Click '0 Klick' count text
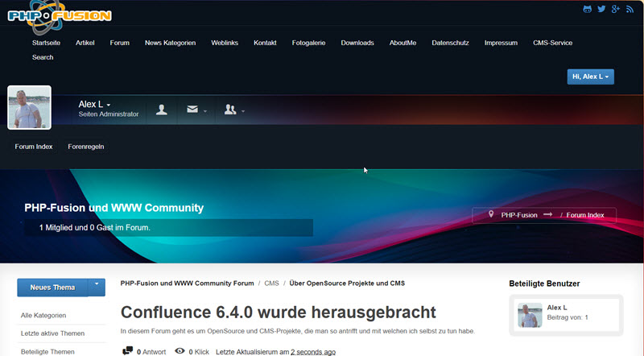Viewport: 644px width, 356px height. pyautogui.click(x=199, y=352)
